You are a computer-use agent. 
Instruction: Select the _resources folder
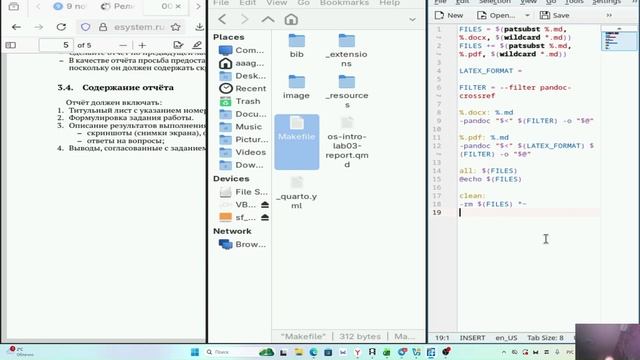[x=347, y=92]
